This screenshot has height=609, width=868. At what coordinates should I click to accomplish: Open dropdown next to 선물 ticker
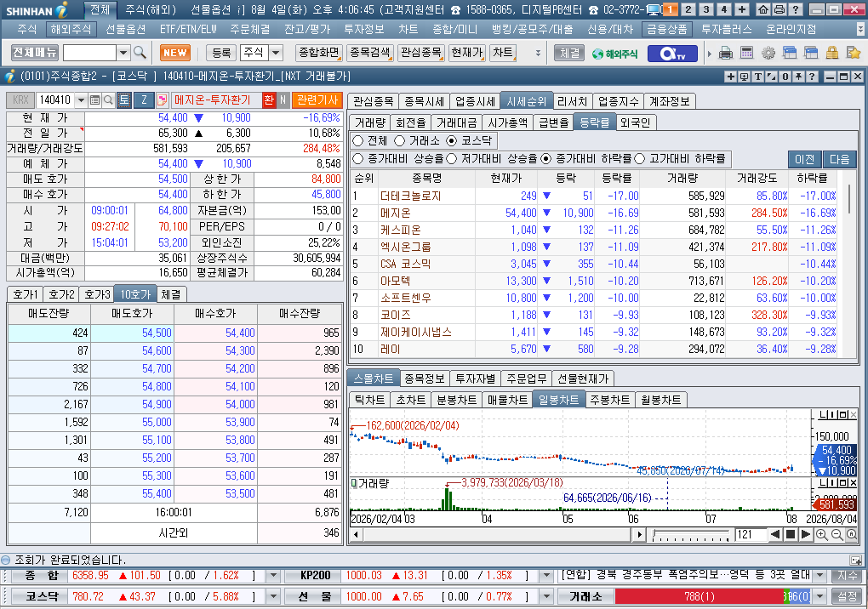click(x=546, y=597)
